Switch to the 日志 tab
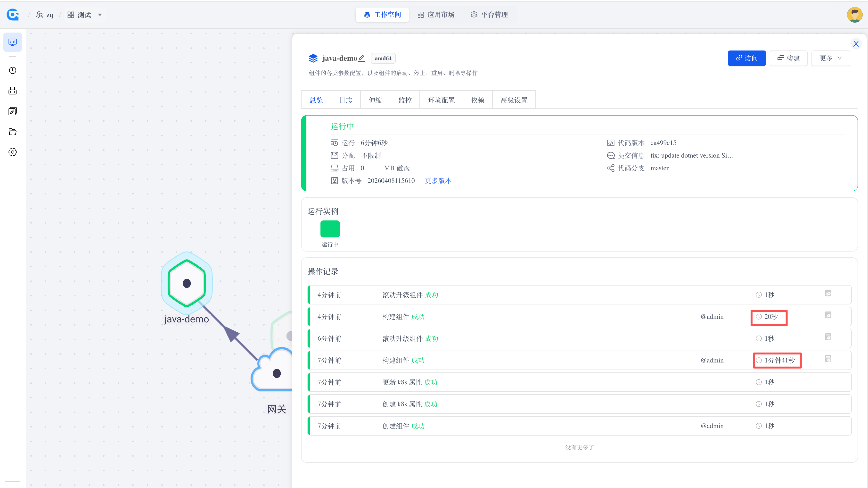 tap(345, 100)
